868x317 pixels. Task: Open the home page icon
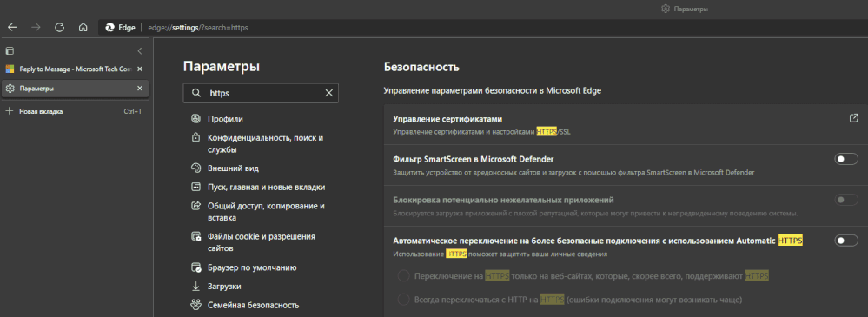(x=83, y=27)
